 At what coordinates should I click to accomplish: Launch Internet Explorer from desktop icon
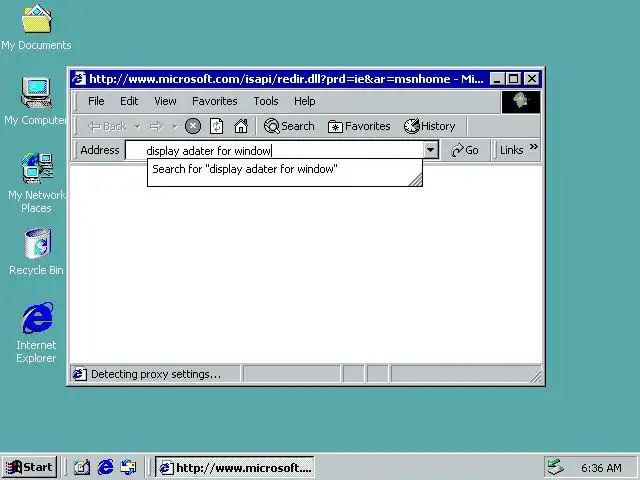pyautogui.click(x=37, y=333)
